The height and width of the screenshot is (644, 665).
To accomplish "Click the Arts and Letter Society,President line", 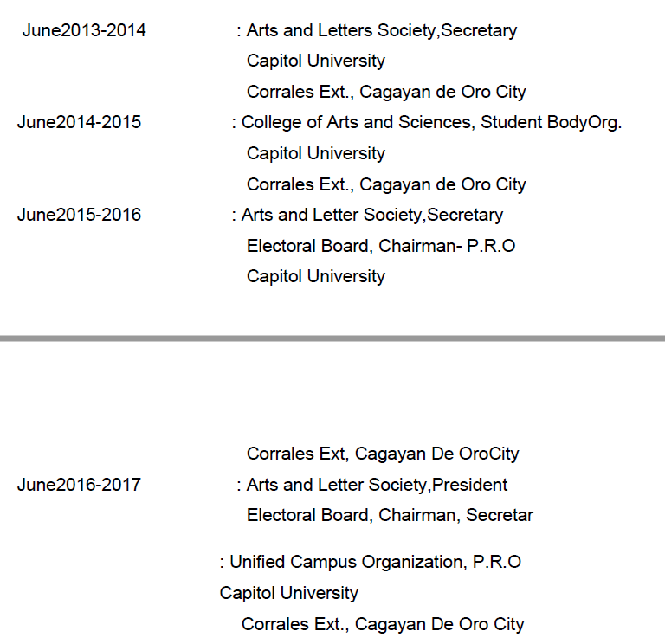I will [377, 485].
